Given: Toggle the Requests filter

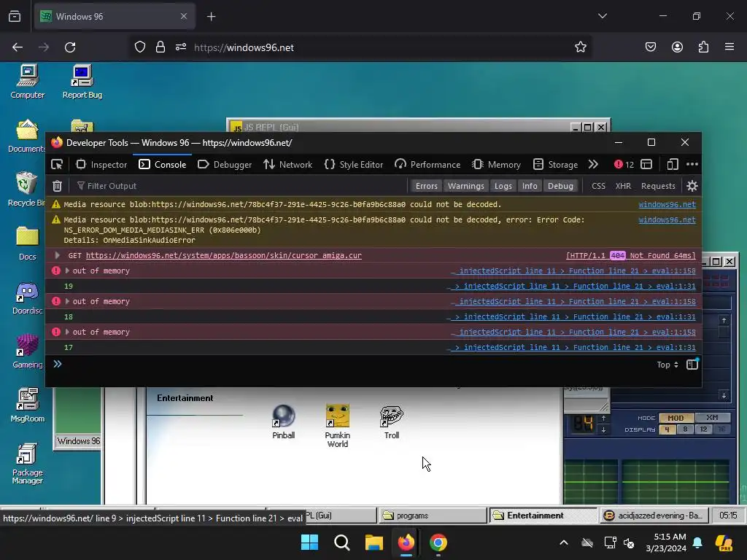Looking at the screenshot, I should (x=658, y=186).
